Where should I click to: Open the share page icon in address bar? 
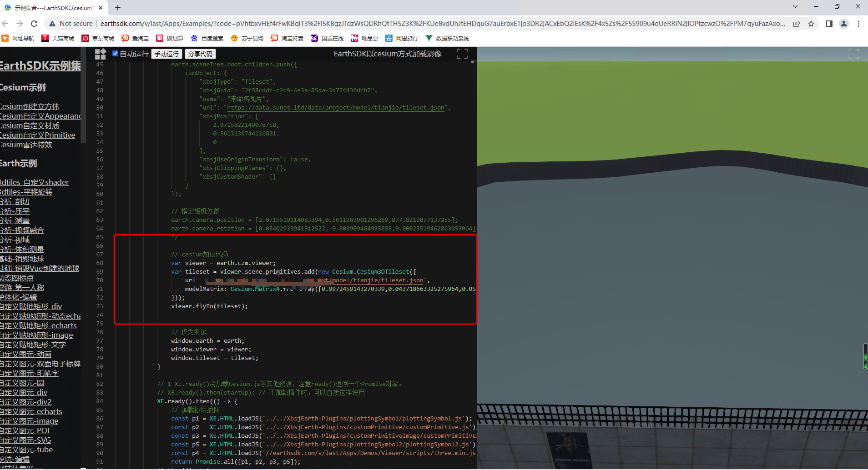click(797, 24)
